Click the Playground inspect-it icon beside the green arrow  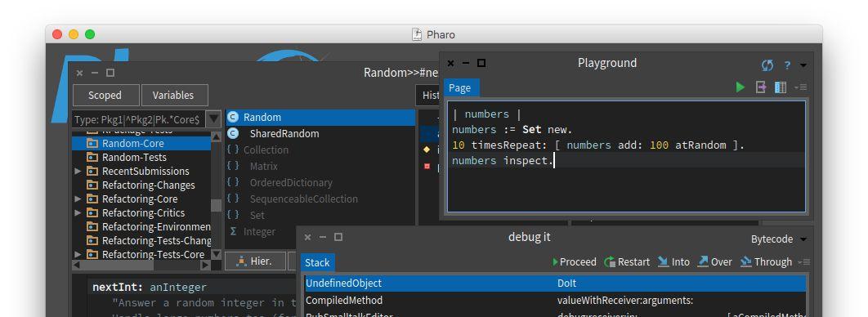click(x=761, y=87)
